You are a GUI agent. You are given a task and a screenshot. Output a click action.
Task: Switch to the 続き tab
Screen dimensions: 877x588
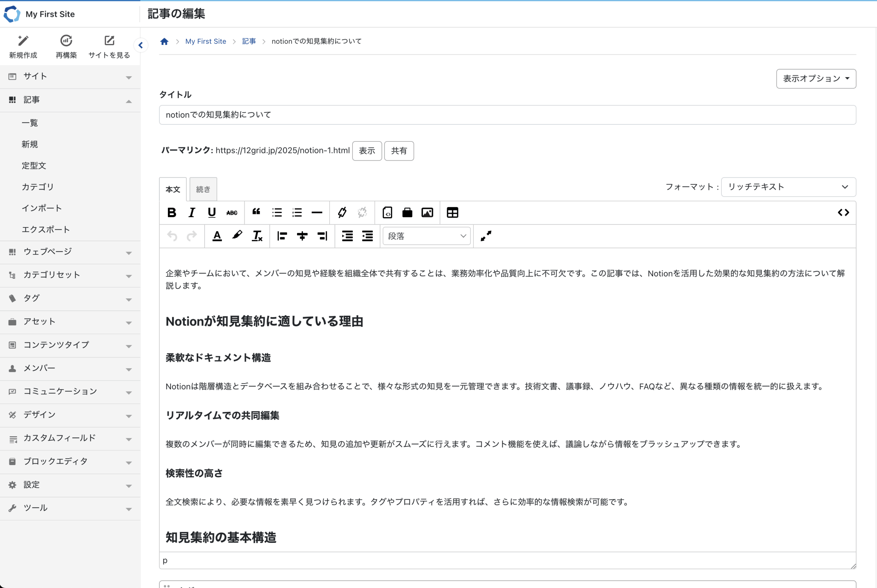[x=203, y=189]
